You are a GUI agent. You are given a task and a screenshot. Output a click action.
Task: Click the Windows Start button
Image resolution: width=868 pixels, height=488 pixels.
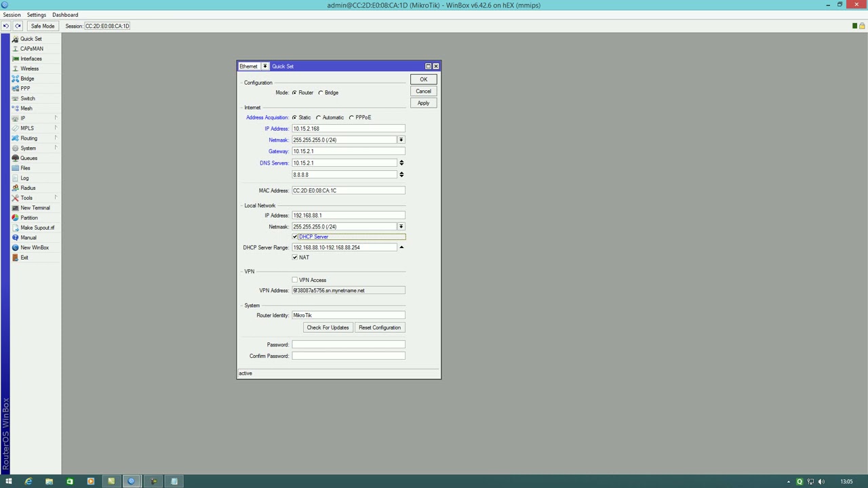(8, 481)
